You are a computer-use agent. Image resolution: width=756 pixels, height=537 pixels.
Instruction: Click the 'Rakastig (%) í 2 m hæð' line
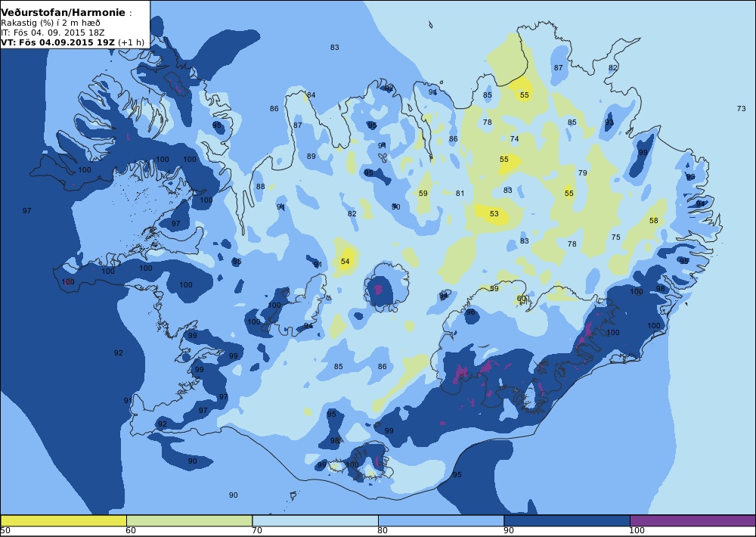50,23
